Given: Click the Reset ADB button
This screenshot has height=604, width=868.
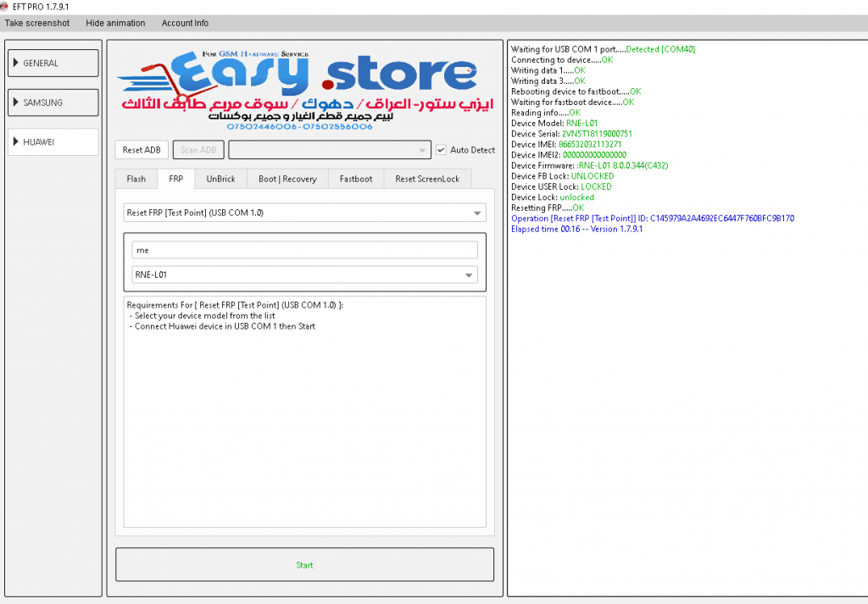Looking at the screenshot, I should (x=142, y=150).
